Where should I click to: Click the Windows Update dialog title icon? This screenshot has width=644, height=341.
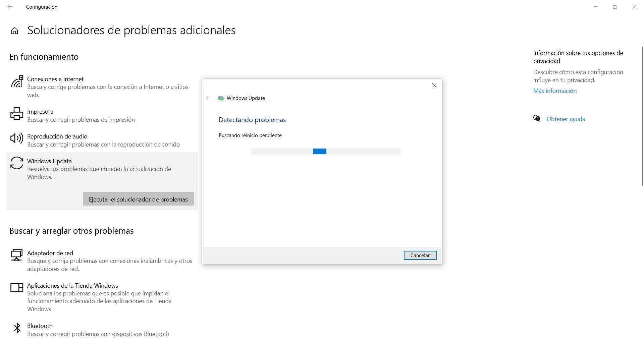tap(221, 98)
